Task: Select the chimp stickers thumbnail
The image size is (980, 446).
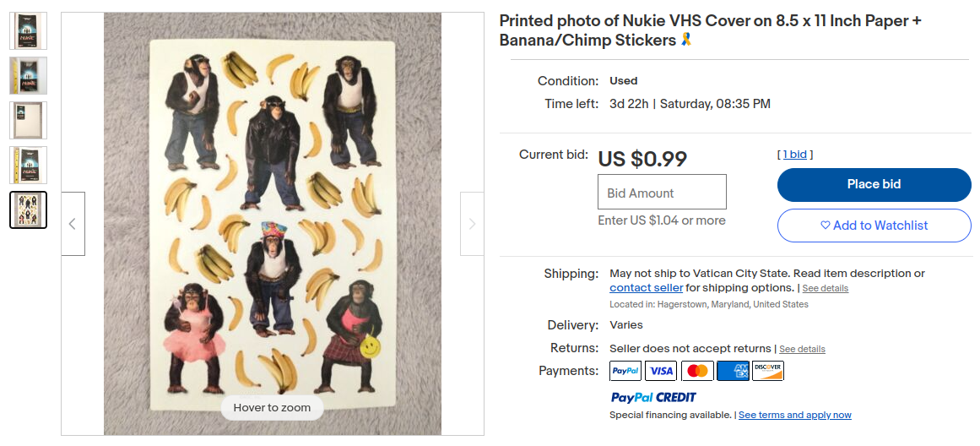Action: click(28, 210)
